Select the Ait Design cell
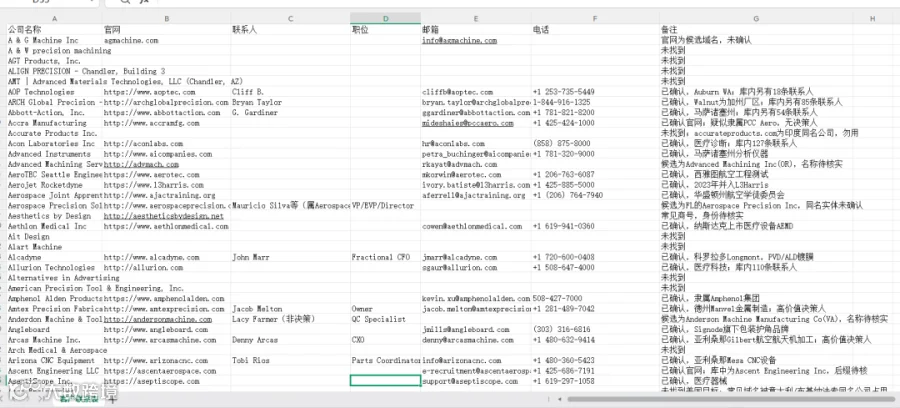Image resolution: width=900 pixels, height=408 pixels. tap(55, 236)
